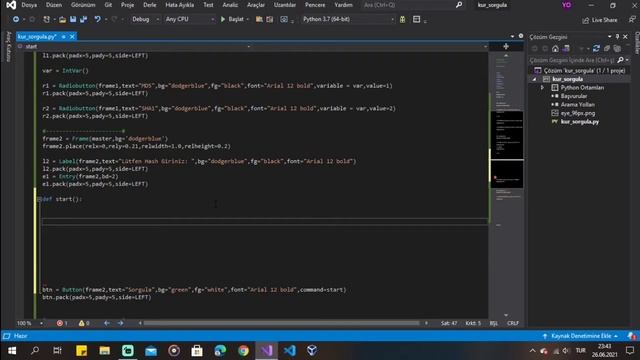Click the split editor plus button above the scrollbar
The height and width of the screenshot is (360, 640).
coord(506,47)
